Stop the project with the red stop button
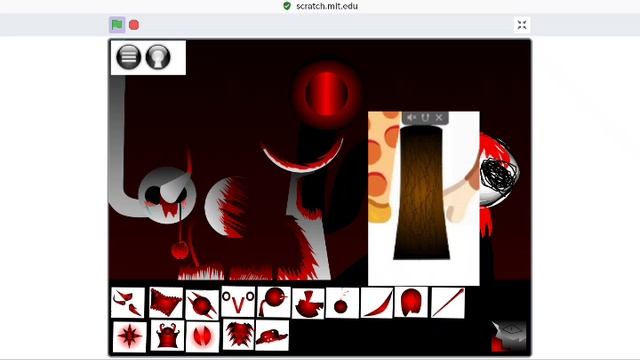This screenshot has height=360, width=640. pos(134,25)
